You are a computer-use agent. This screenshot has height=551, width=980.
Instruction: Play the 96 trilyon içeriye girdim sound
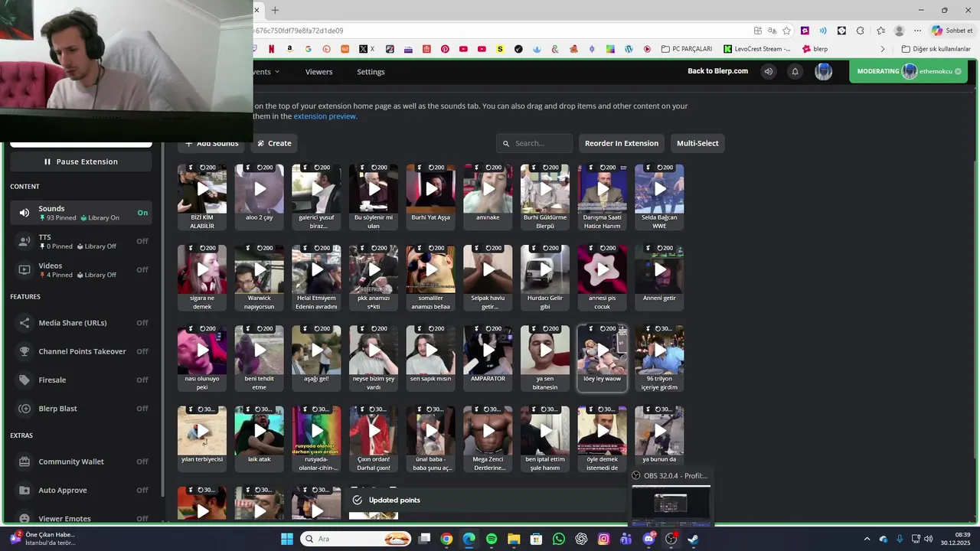pos(659,350)
